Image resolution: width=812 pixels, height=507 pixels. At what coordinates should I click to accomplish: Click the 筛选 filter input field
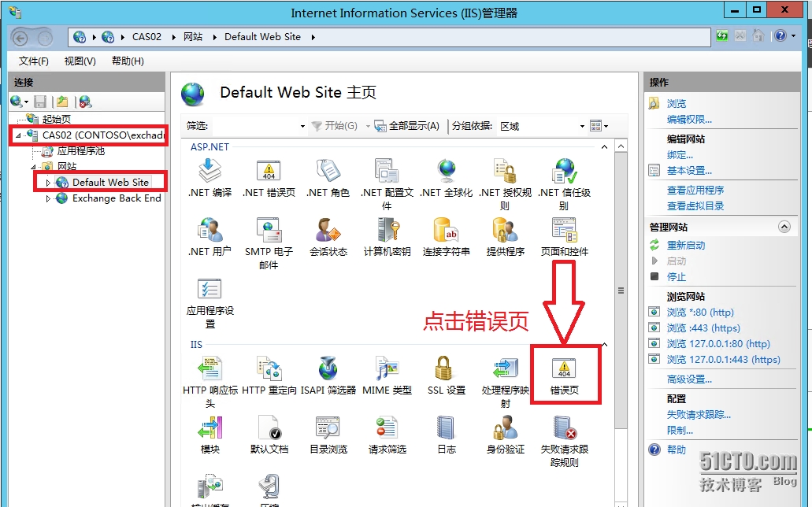point(256,126)
